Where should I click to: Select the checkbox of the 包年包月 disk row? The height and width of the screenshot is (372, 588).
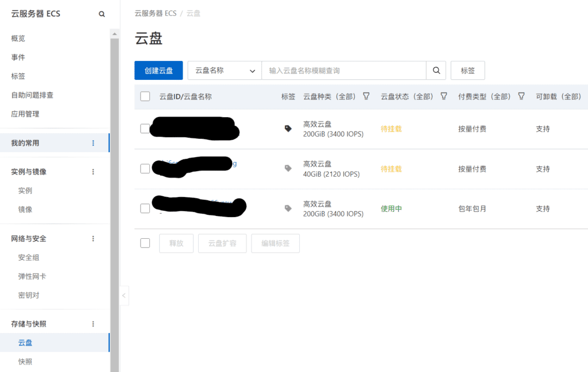[x=145, y=208]
